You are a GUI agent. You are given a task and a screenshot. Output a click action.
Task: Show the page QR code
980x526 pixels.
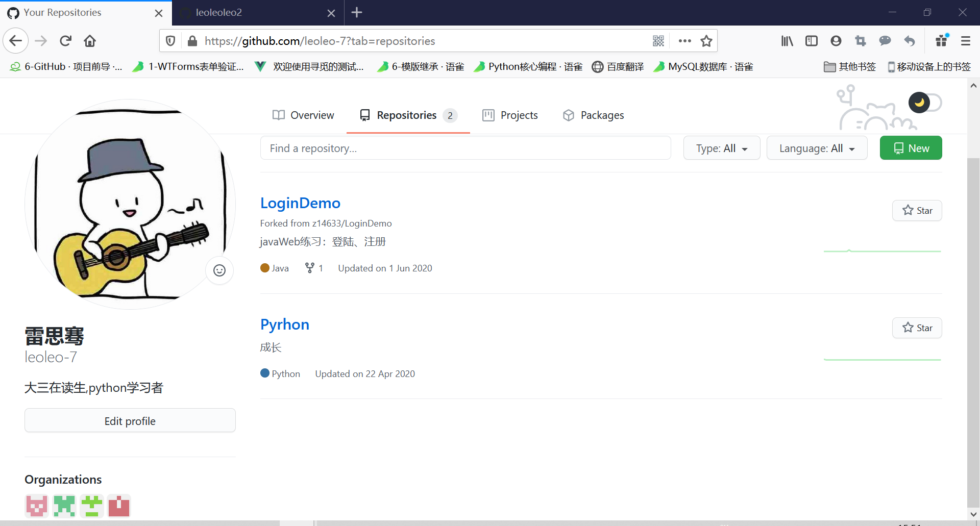coord(658,41)
